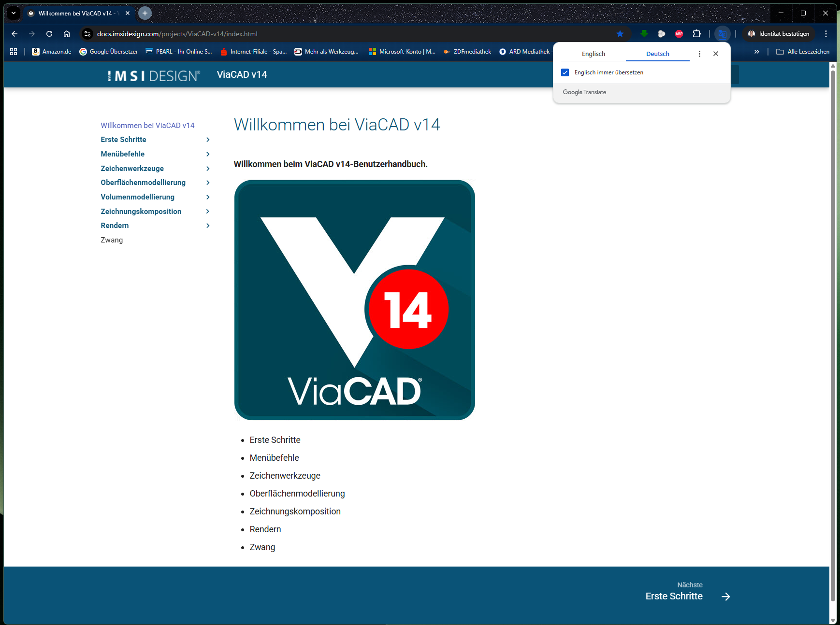Open Erste Schritte in sidebar
Image resolution: width=840 pixels, height=625 pixels.
[x=123, y=140]
